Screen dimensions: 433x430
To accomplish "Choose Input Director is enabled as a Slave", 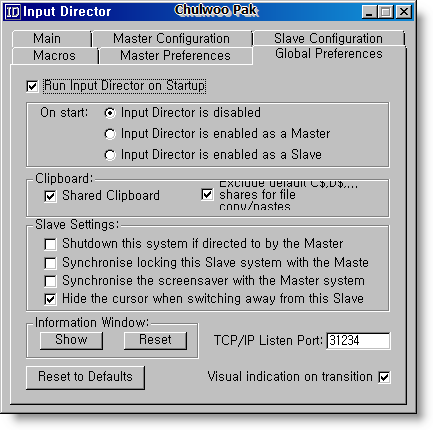I will coord(110,155).
